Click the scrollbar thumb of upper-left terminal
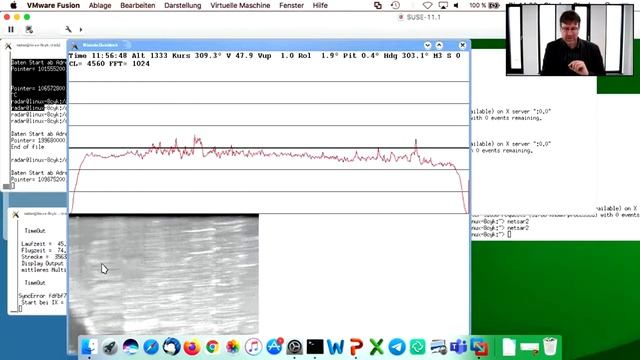Image resolution: width=640 pixels, height=360 pixels. click(x=7, y=187)
